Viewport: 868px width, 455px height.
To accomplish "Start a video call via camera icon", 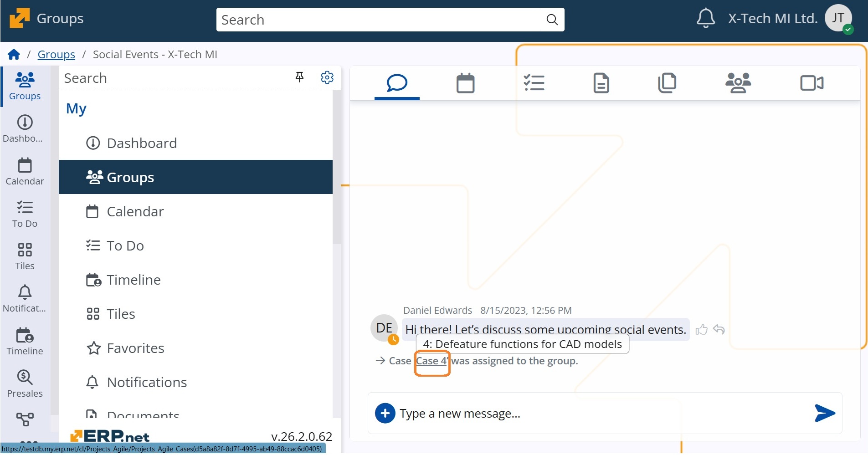I will (812, 83).
